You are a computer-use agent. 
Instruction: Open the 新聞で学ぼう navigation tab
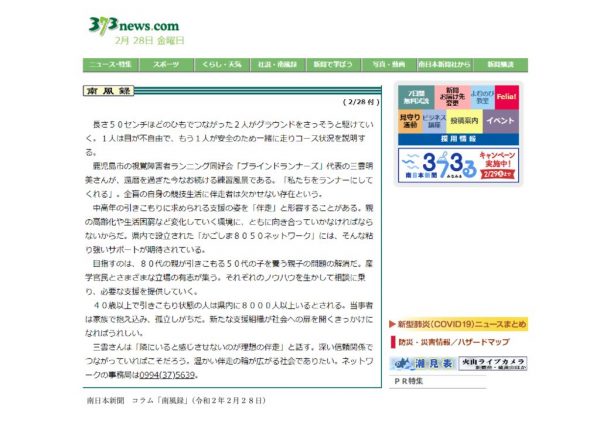pyautogui.click(x=335, y=64)
